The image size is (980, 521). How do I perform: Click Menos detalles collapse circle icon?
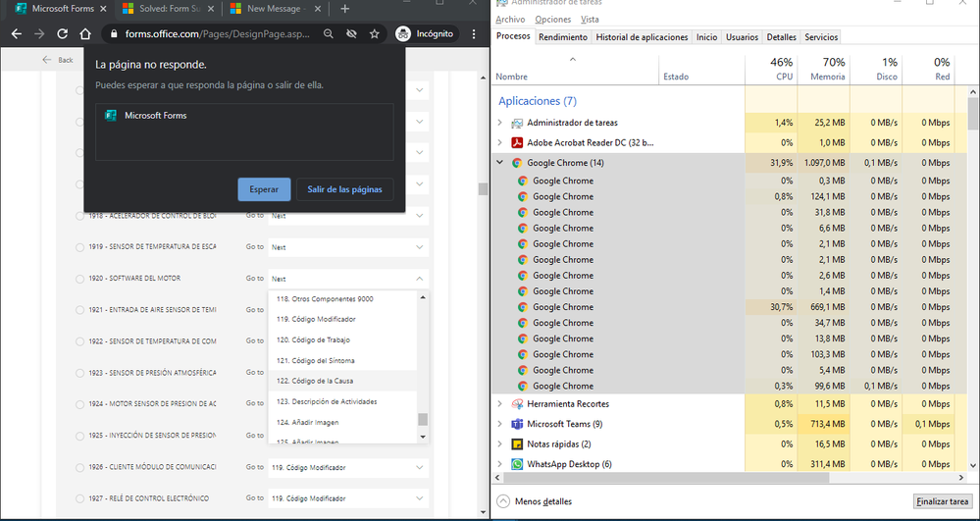click(x=503, y=501)
